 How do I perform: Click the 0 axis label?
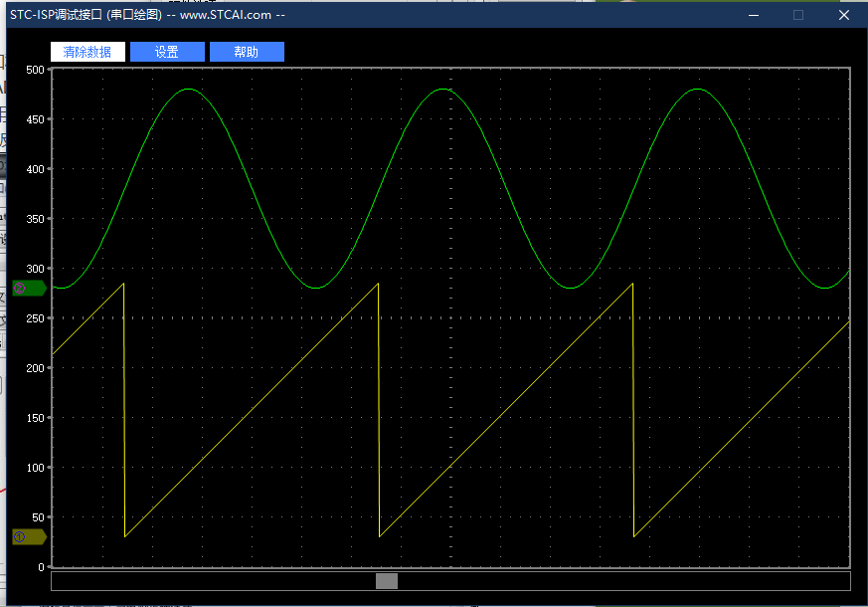click(x=41, y=567)
